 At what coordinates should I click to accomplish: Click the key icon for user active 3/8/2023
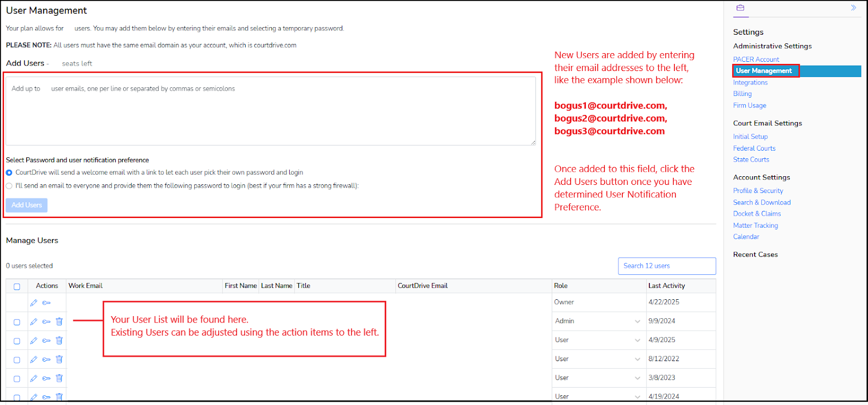(47, 379)
